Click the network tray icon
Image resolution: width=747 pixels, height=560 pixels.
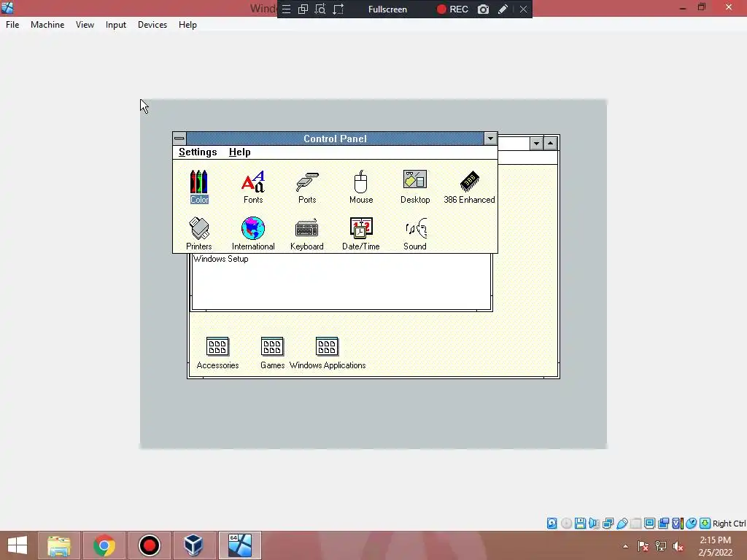click(660, 546)
